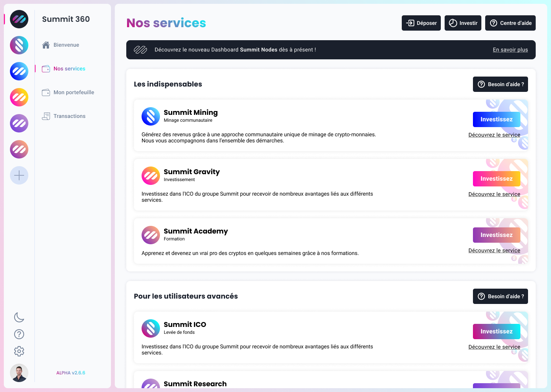The width and height of the screenshot is (551, 392).
Task: Open Découvrez le service for Summit Academy
Action: 494,250
